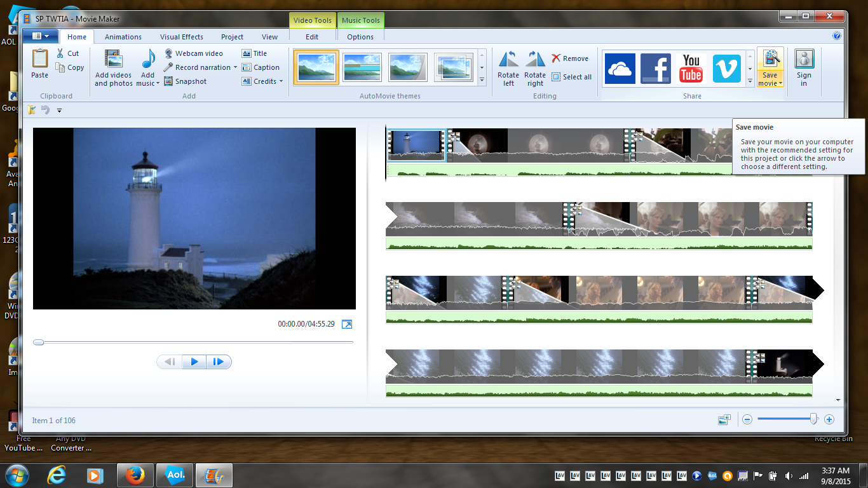This screenshot has width=868, height=488.
Task: Play the movie preview
Action: (x=194, y=362)
